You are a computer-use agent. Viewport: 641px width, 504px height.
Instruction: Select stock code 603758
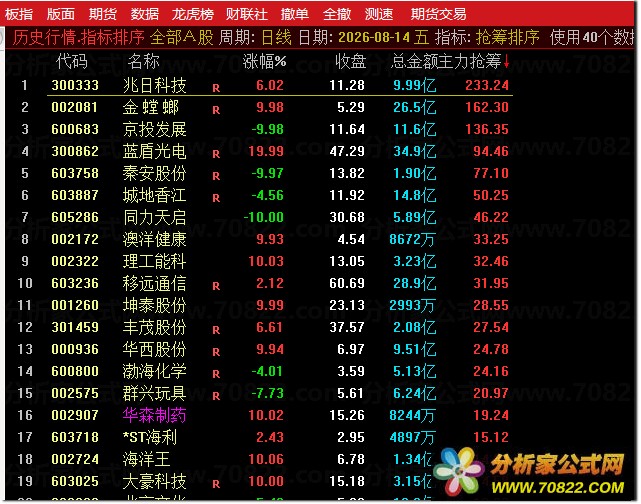(75, 173)
